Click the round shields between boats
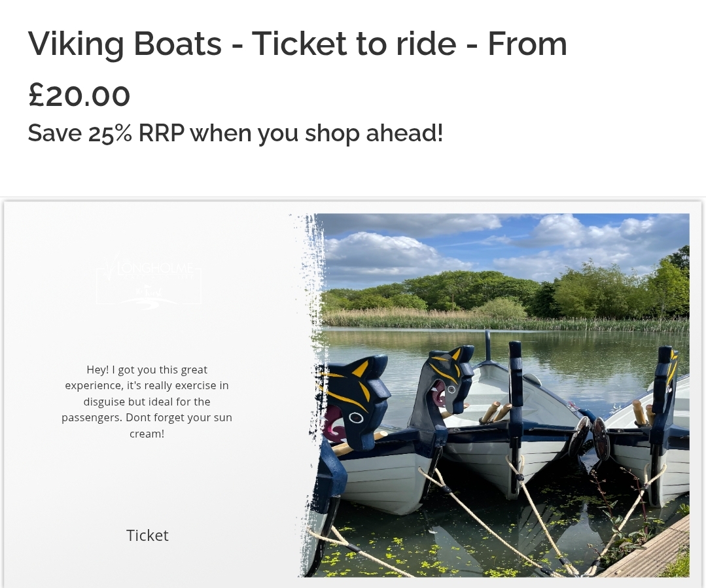 590,438
